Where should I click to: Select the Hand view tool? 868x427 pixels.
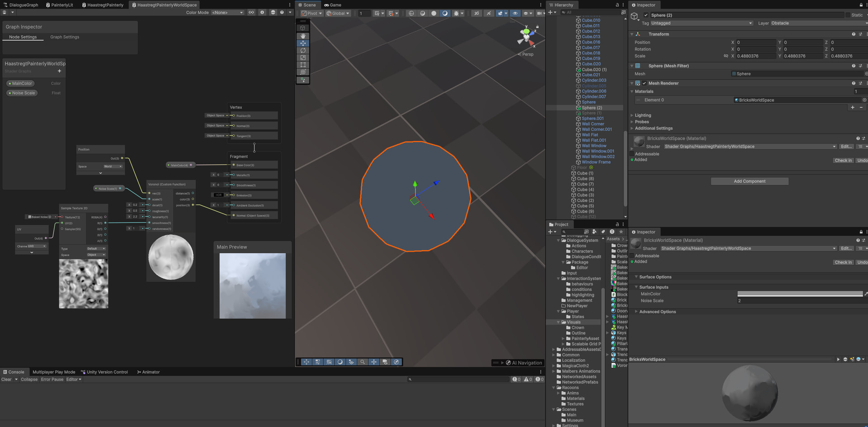pyautogui.click(x=302, y=36)
